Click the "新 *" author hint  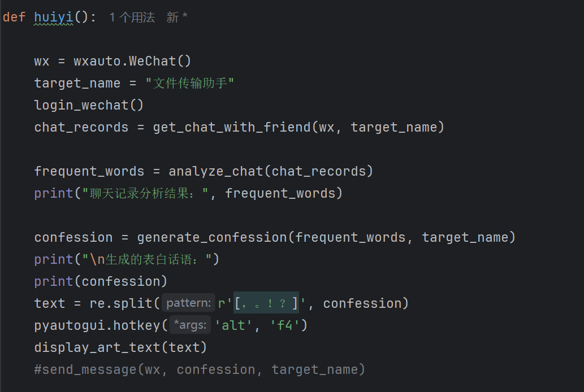pyautogui.click(x=176, y=18)
